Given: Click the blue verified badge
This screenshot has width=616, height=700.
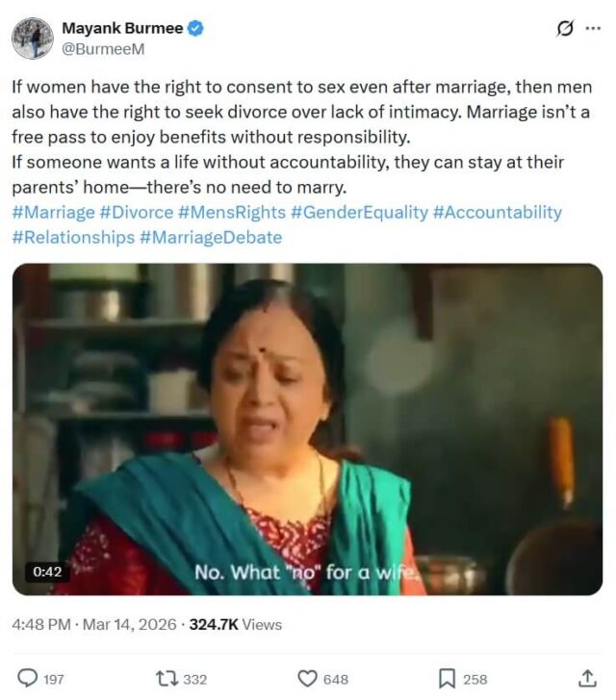Looking at the screenshot, I should [x=195, y=29].
